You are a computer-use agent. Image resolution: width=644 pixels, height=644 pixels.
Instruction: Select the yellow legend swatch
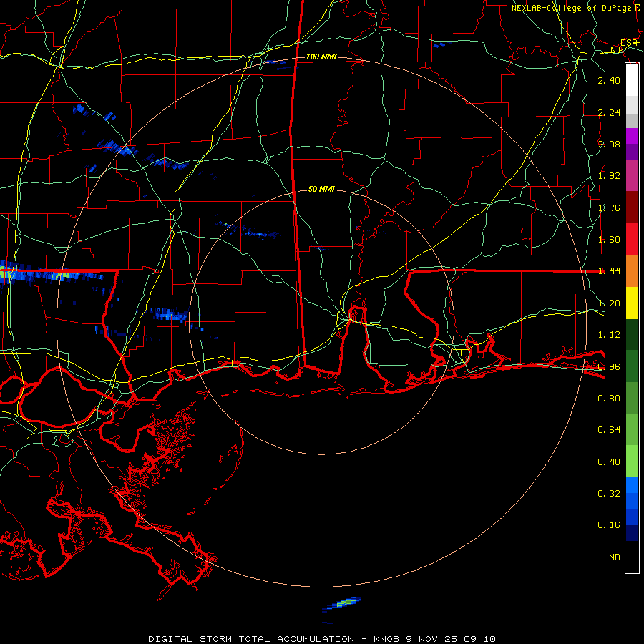(x=632, y=303)
